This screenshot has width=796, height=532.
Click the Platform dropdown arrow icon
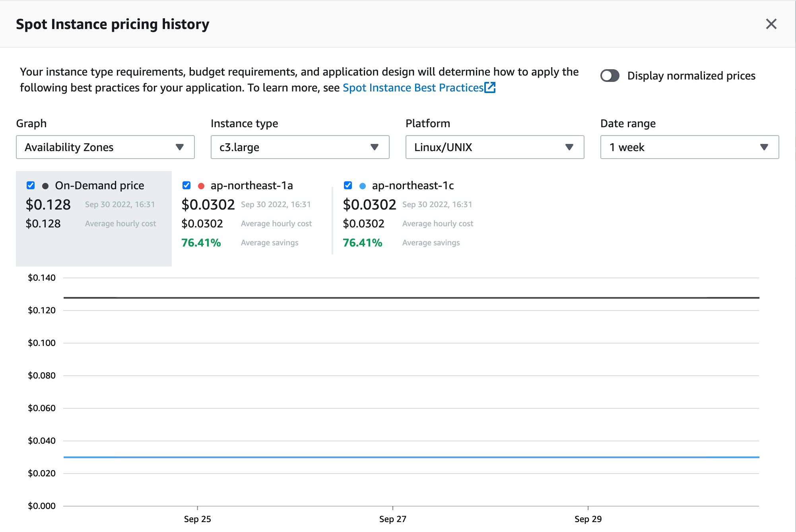[x=570, y=148]
